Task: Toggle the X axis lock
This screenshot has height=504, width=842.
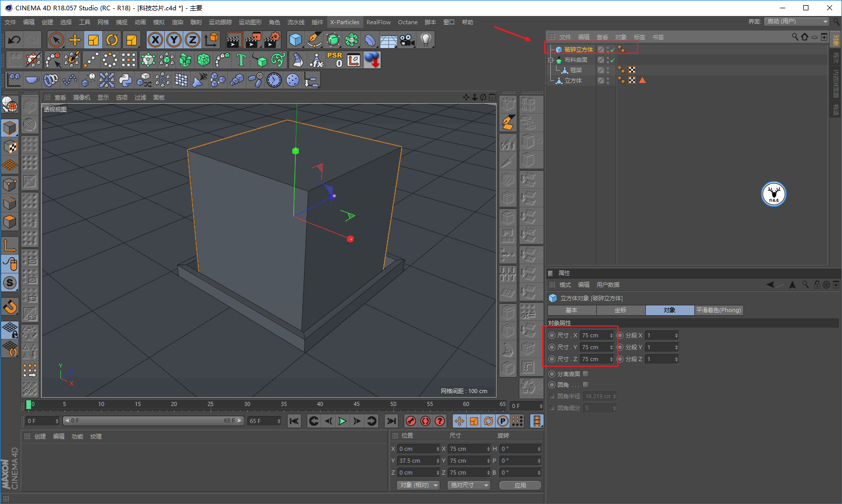Action: [x=155, y=40]
